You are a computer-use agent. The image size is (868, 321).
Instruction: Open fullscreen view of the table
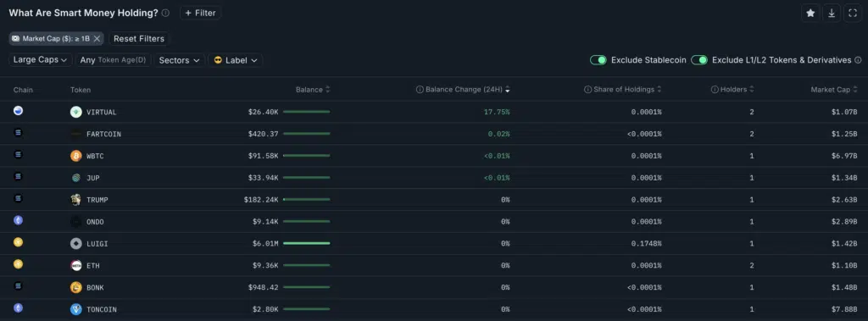tap(853, 14)
